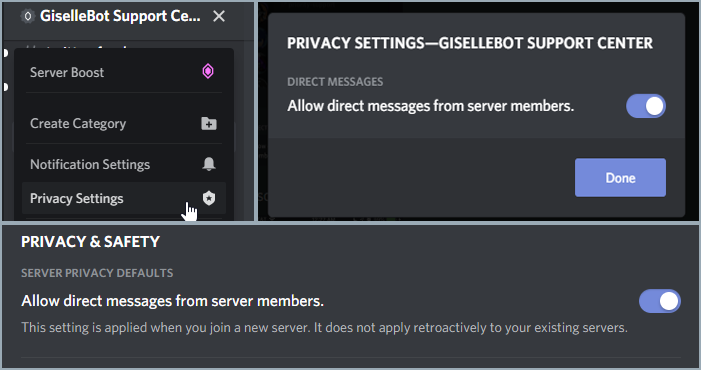The width and height of the screenshot is (701, 370).
Task: Click the Privacy & Safety heading
Action: coord(90,242)
